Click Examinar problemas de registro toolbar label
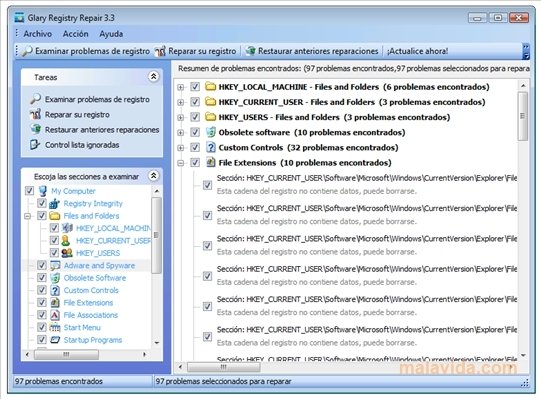Screen dimensions: 541x399 click(x=92, y=51)
